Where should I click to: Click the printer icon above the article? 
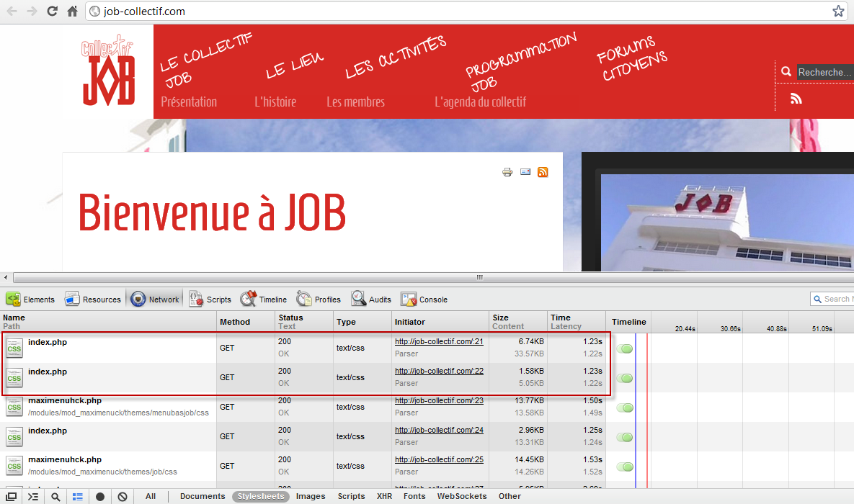point(507,172)
